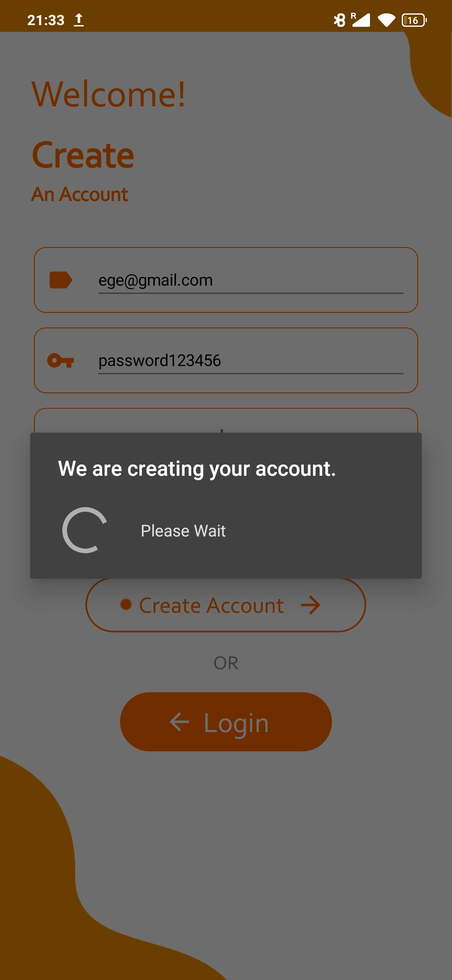The height and width of the screenshot is (980, 452).
Task: Focus the email field with ege@gmail.com
Action: pos(251,280)
